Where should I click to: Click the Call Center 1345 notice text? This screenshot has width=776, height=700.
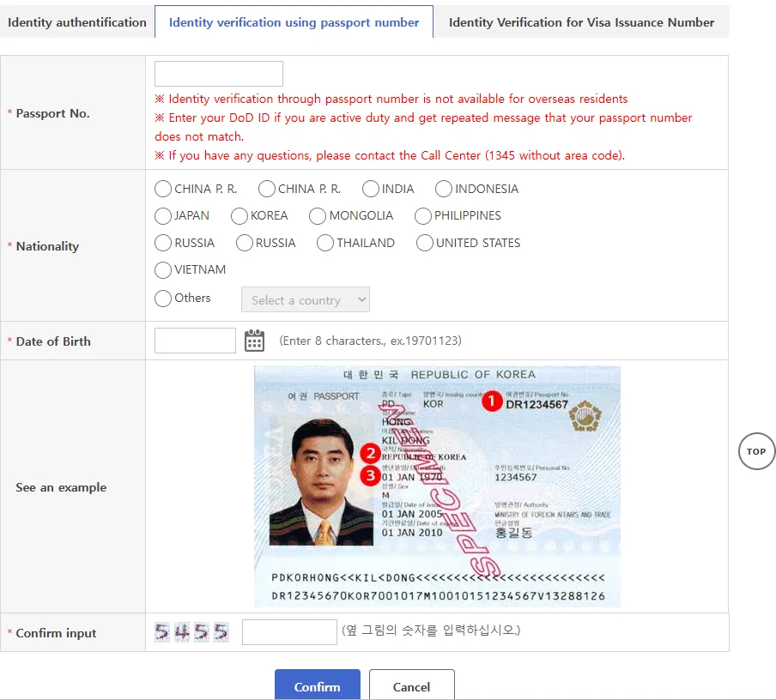[x=390, y=155]
